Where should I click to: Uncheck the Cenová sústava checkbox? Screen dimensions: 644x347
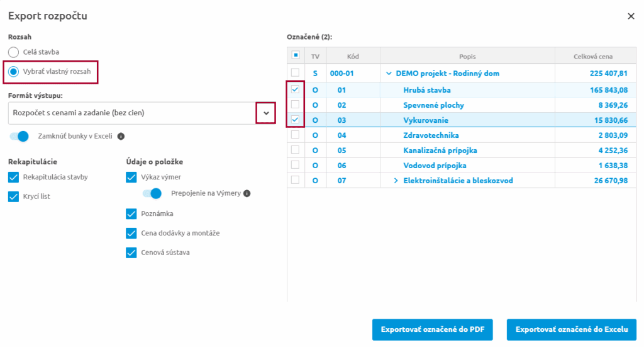(x=131, y=253)
